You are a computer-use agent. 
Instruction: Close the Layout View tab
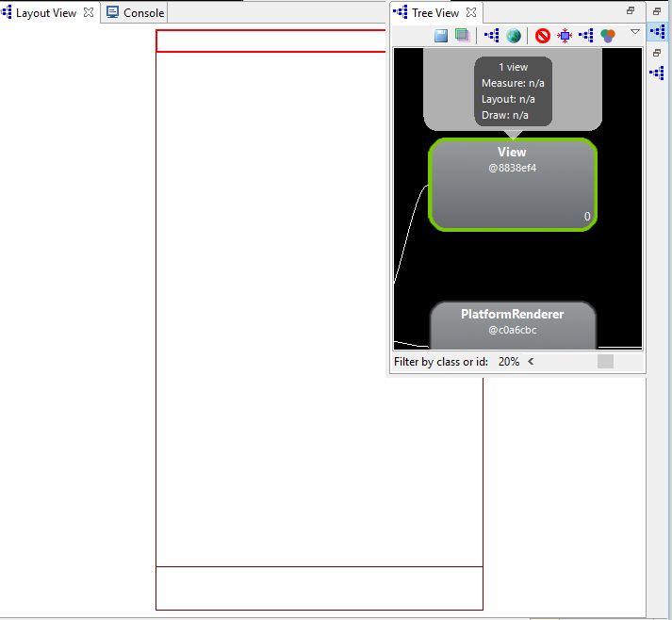[89, 12]
